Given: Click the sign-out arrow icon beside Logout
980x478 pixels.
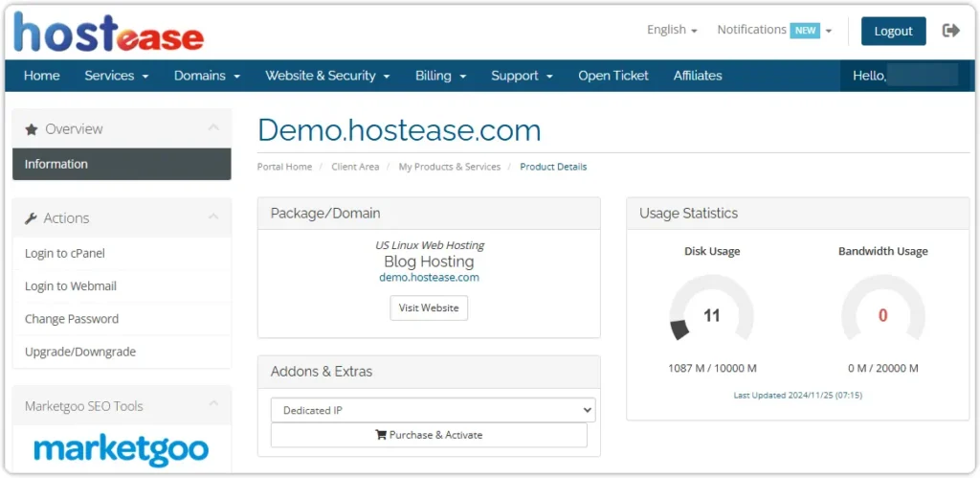Looking at the screenshot, I should point(951,31).
